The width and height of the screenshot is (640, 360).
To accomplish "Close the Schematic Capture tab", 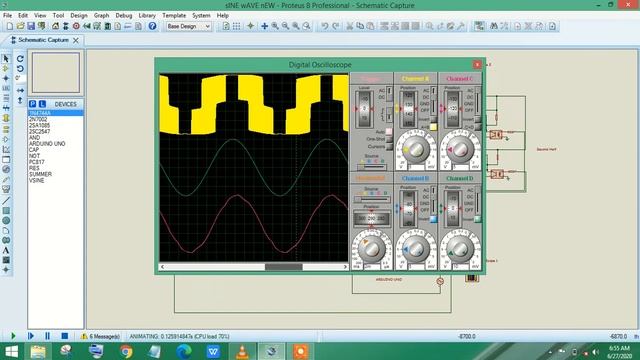I will (76, 40).
